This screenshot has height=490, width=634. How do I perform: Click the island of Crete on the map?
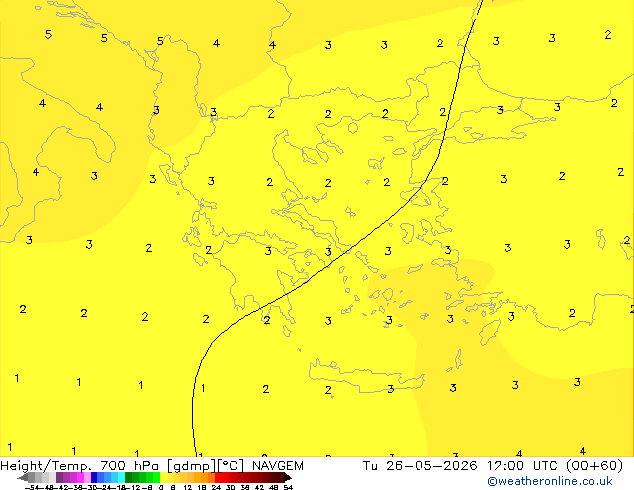coord(366,376)
